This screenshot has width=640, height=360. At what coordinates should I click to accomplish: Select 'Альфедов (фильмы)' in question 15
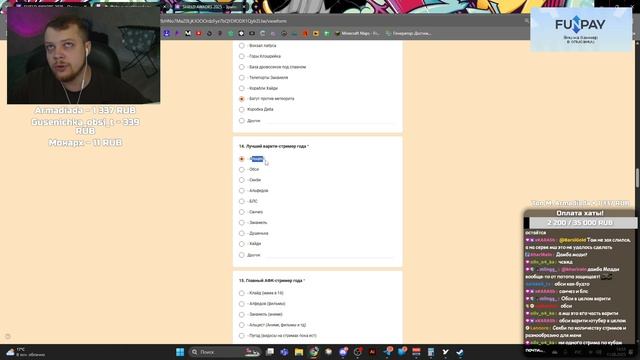tap(242, 304)
